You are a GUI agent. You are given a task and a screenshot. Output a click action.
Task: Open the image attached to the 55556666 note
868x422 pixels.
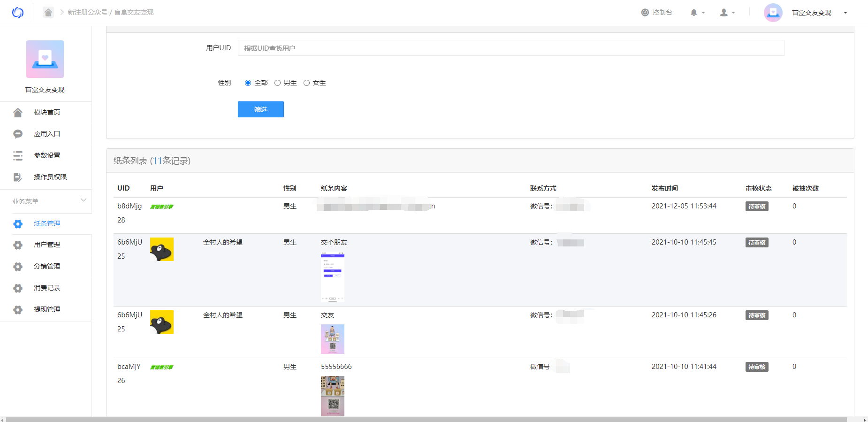pyautogui.click(x=333, y=396)
